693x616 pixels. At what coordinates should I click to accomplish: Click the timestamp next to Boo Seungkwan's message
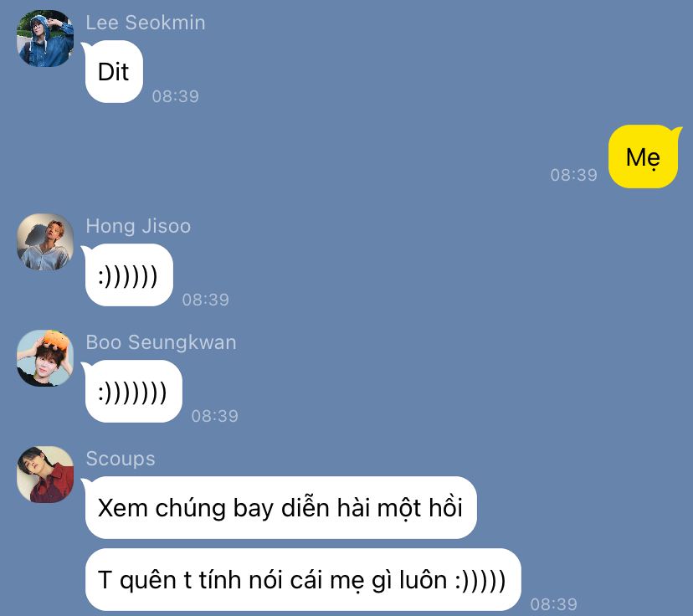click(x=215, y=416)
